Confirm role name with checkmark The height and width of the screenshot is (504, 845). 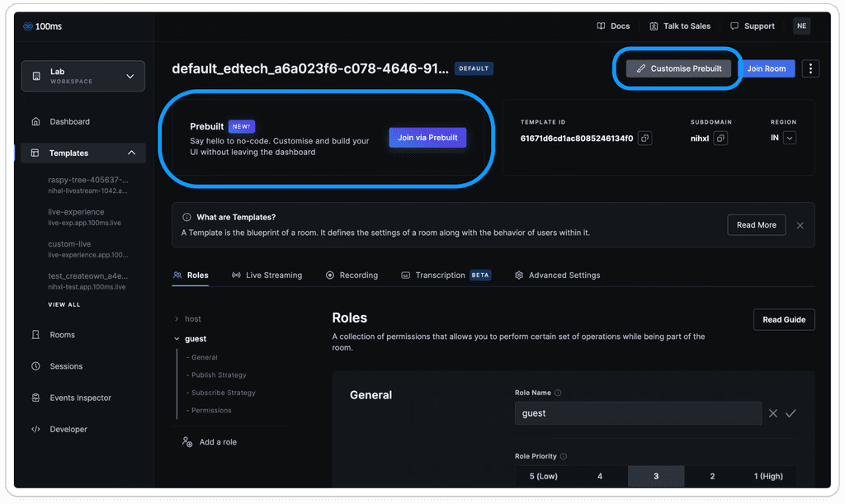[791, 413]
